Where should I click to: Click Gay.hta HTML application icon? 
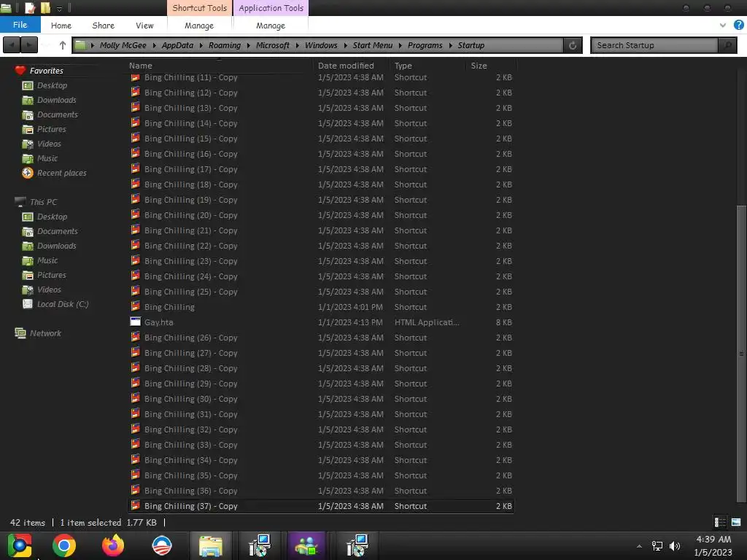pos(135,322)
